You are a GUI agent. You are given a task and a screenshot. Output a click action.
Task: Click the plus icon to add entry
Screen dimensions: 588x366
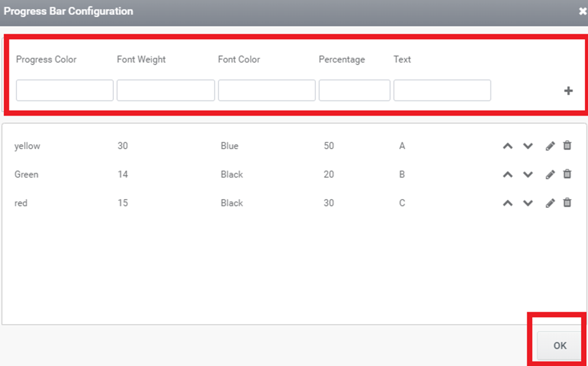pyautogui.click(x=568, y=90)
